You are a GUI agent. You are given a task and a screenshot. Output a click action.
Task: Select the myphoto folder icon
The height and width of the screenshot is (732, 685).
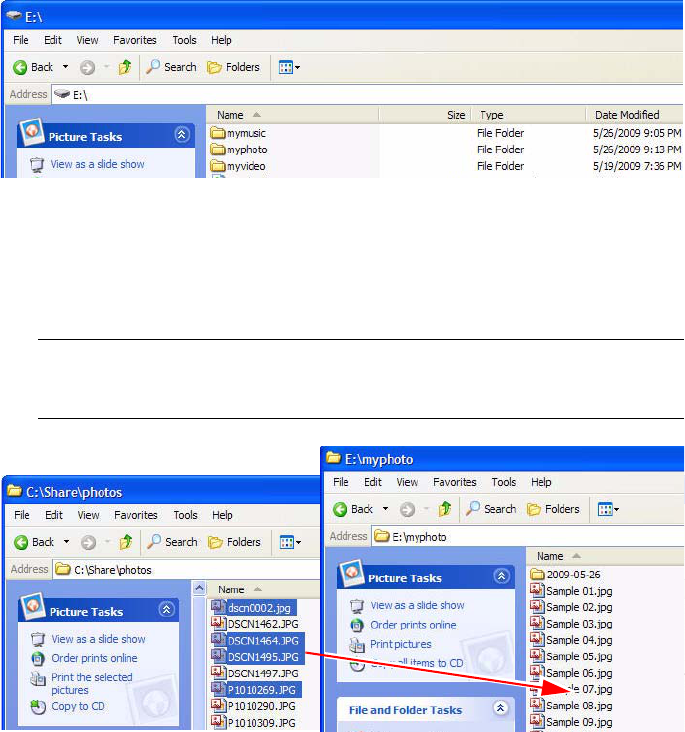pyautogui.click(x=218, y=150)
